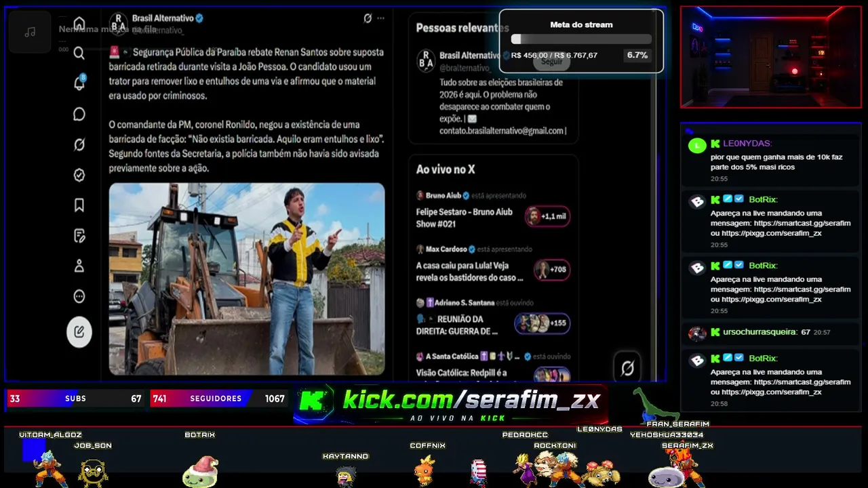Screen dimensions: 868x488
Task: Open Bookmarks icon in X sidebar
Action: pos(79,205)
